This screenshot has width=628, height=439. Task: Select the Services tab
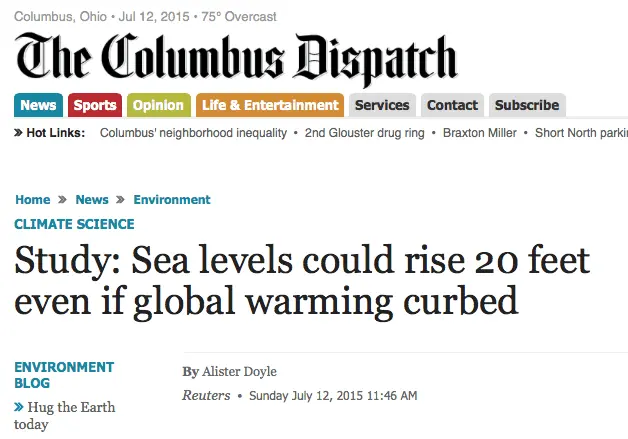pos(382,105)
